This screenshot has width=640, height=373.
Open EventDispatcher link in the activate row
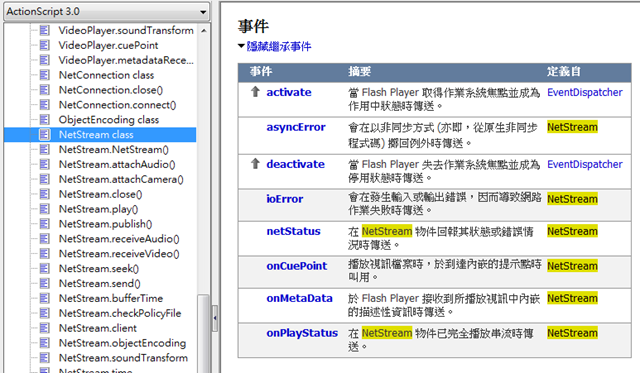584,92
